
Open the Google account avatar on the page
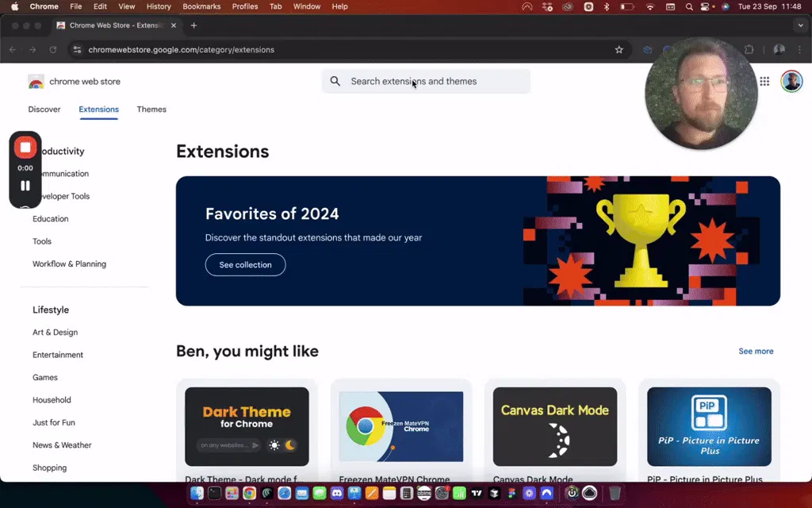[791, 82]
